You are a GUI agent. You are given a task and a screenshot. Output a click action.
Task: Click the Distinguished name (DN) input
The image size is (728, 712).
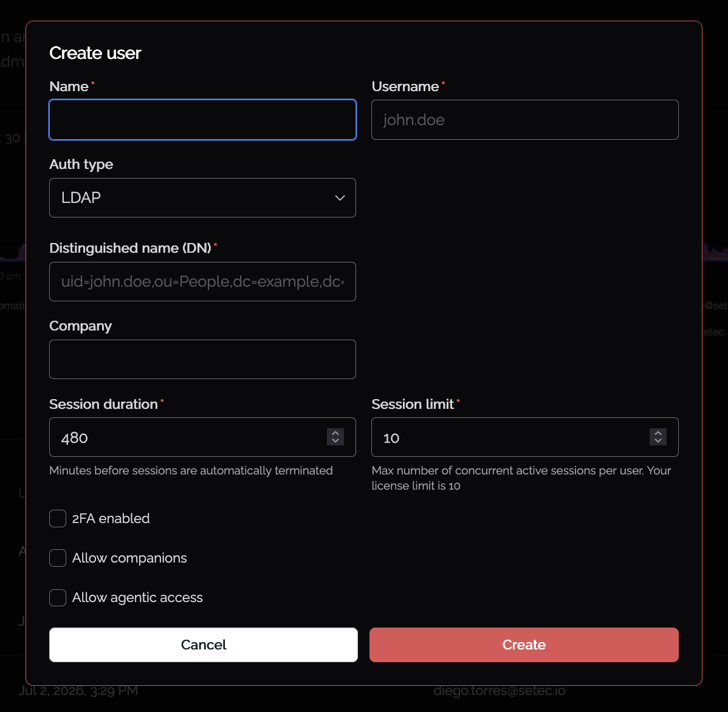pos(202,282)
